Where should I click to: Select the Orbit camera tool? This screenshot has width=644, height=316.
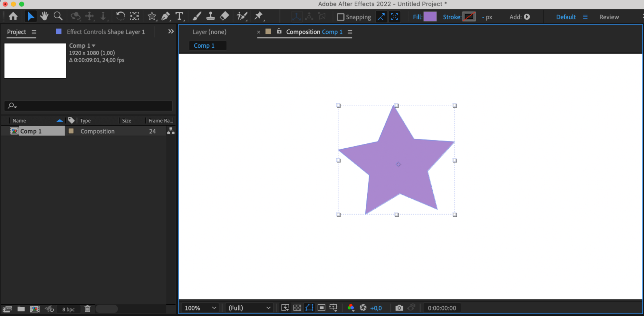click(75, 16)
